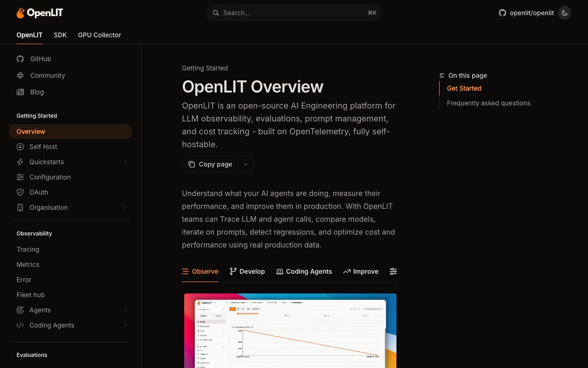This screenshot has height=368, width=588.
Task: Select the Observe tab
Action: coord(200,271)
